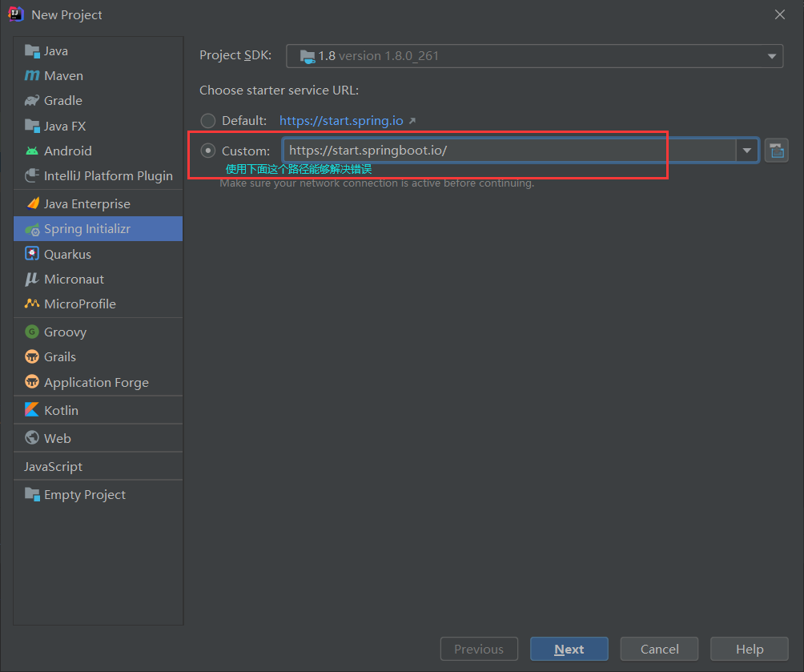Choose the Android project generator
Viewport: 804px width, 672px height.
pyautogui.click(x=66, y=151)
